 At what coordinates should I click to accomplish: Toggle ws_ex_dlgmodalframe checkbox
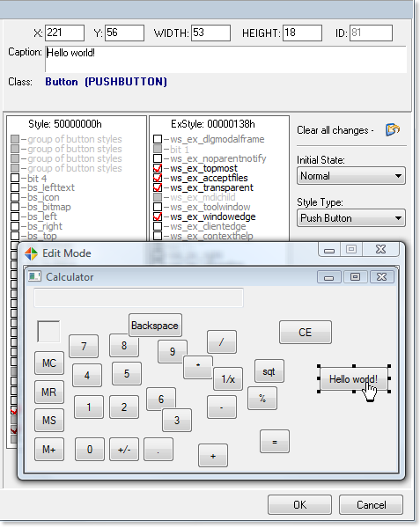tap(158, 139)
